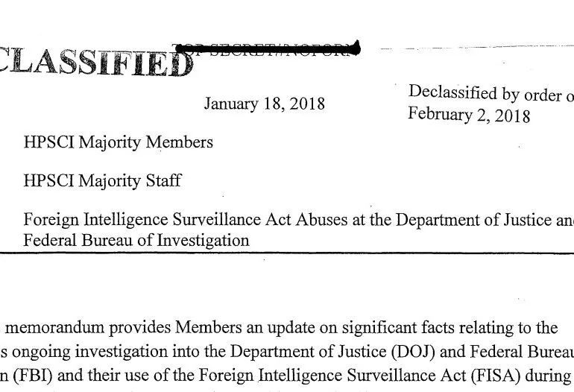Click the February 2, 2018 date
The height and width of the screenshot is (392, 574).
[x=469, y=115]
